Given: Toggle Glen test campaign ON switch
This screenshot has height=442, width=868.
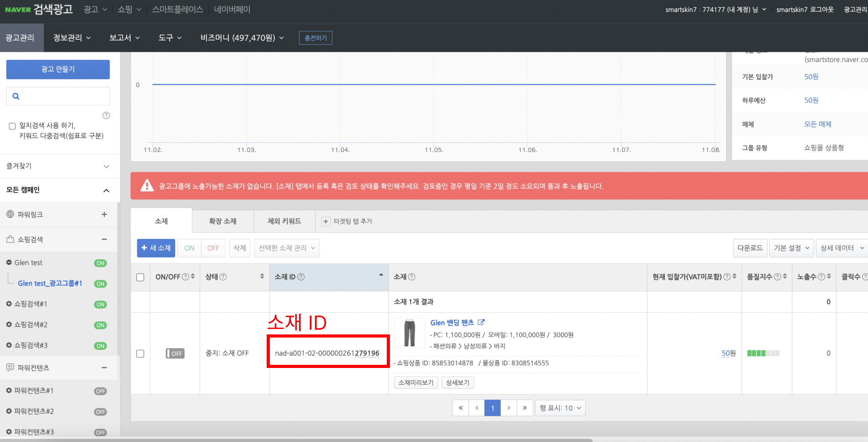Looking at the screenshot, I should pos(100,263).
